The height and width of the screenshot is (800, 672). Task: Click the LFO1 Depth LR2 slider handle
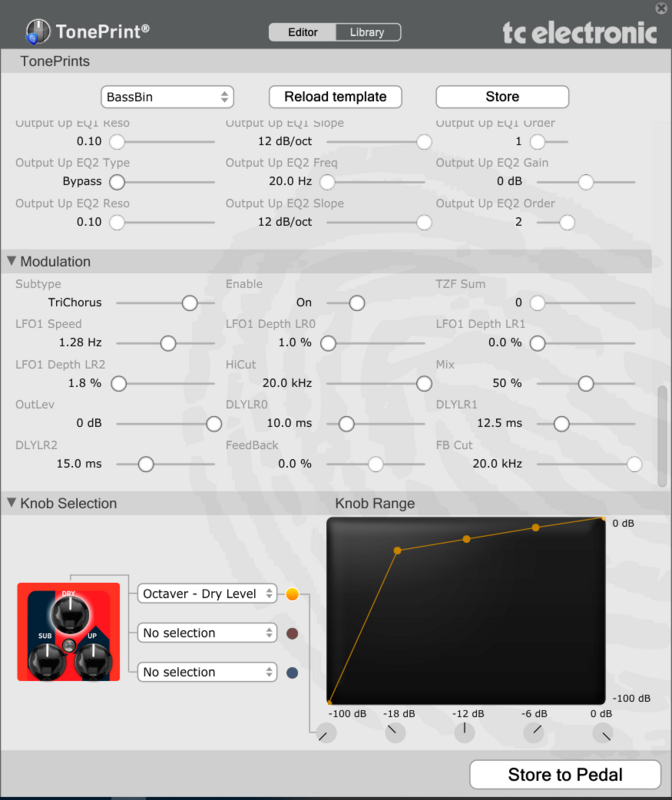[119, 384]
